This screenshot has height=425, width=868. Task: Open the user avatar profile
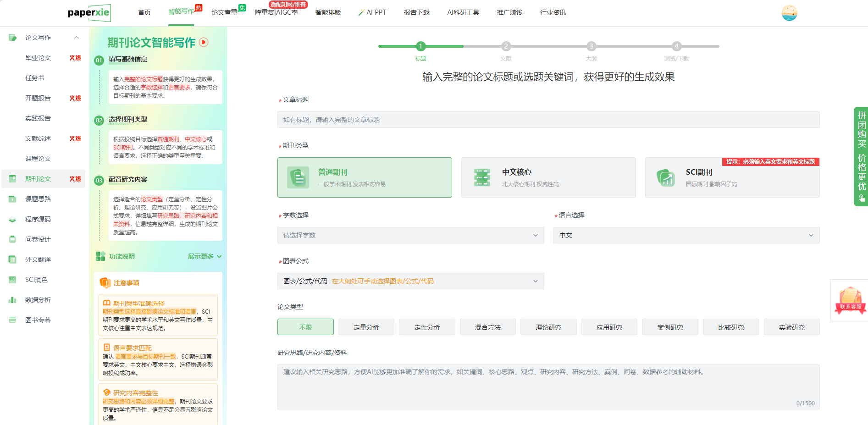pos(789,13)
